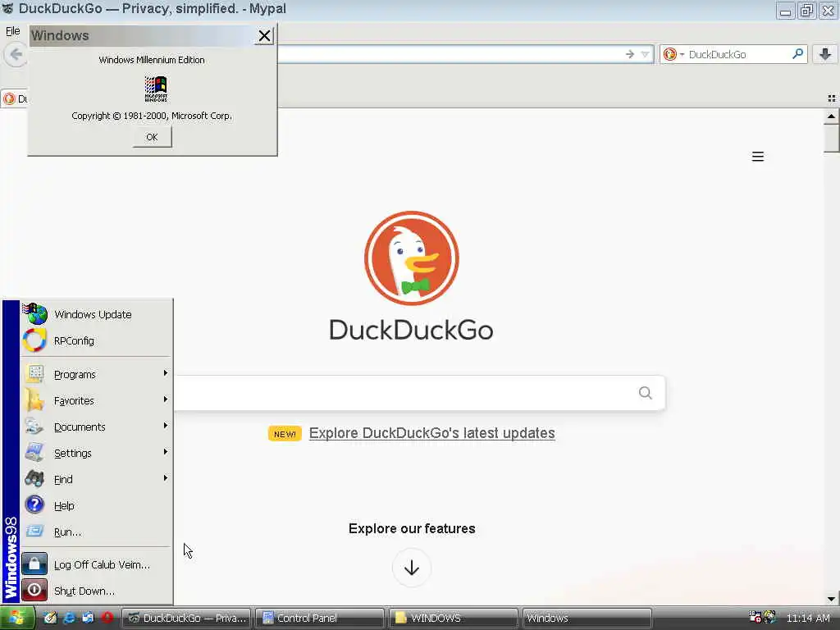Open Windows Update from the Start menu
Viewport: 840px width, 630px height.
tap(97, 314)
